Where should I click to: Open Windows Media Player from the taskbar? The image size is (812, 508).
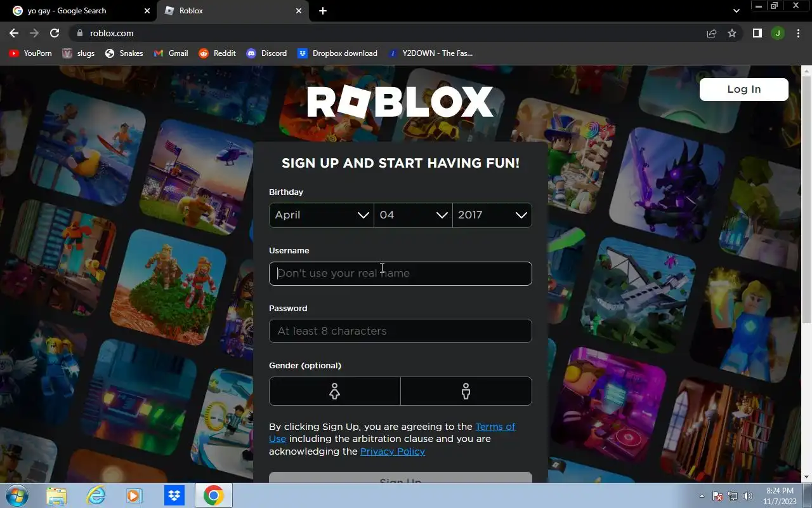[x=134, y=496]
